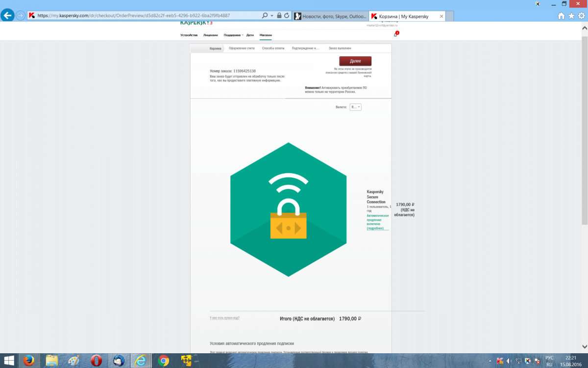This screenshot has height=368, width=588.
Task: Click the 'У вас есть купон-код?' link
Action: click(224, 318)
